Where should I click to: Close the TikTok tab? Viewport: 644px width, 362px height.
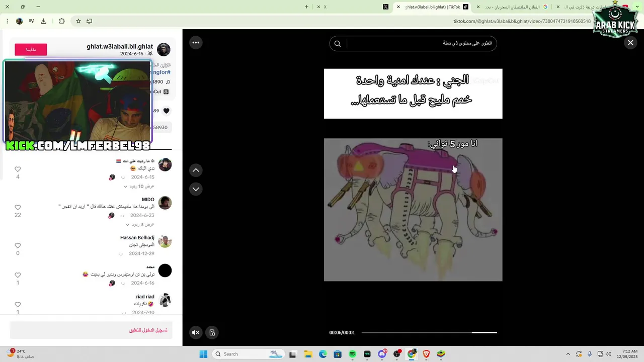[398, 7]
